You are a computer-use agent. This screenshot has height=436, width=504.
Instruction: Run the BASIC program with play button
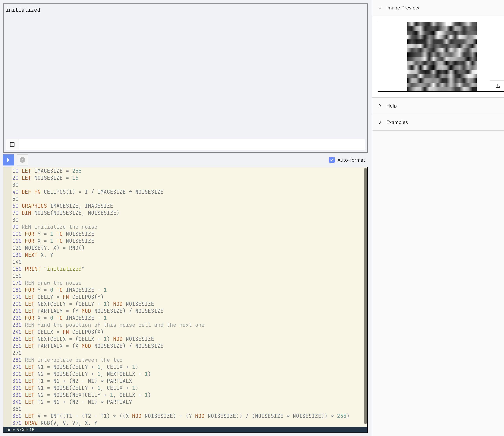pos(8,160)
